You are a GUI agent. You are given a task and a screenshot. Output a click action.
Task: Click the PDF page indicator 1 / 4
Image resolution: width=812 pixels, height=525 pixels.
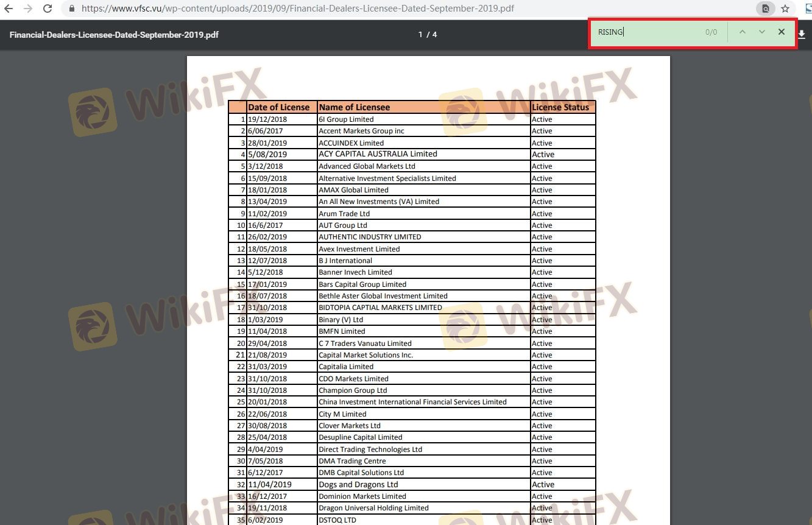pyautogui.click(x=428, y=35)
